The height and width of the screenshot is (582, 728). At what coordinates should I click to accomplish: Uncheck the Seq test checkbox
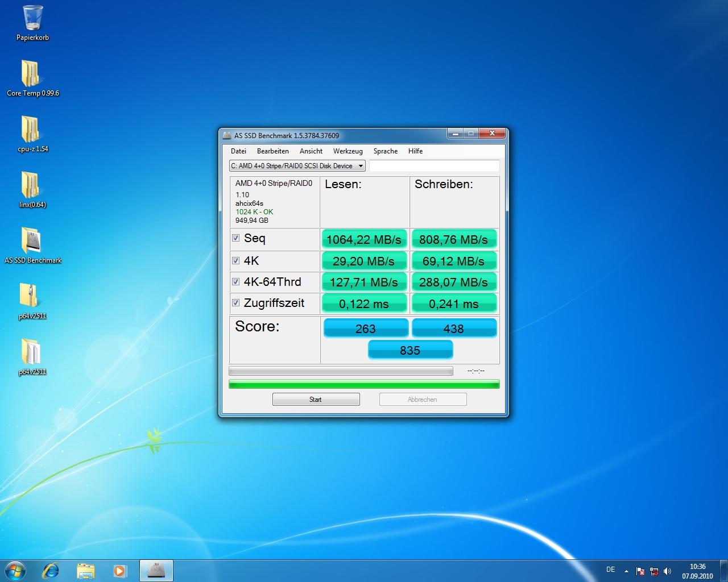[x=235, y=238]
